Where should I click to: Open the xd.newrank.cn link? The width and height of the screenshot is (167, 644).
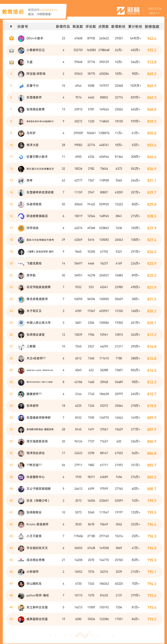tap(48, 10)
